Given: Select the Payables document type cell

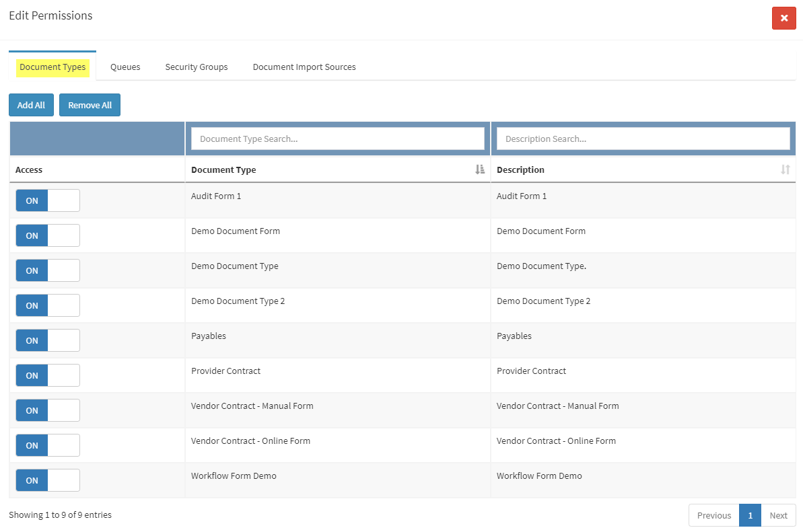Looking at the screenshot, I should click(x=337, y=340).
